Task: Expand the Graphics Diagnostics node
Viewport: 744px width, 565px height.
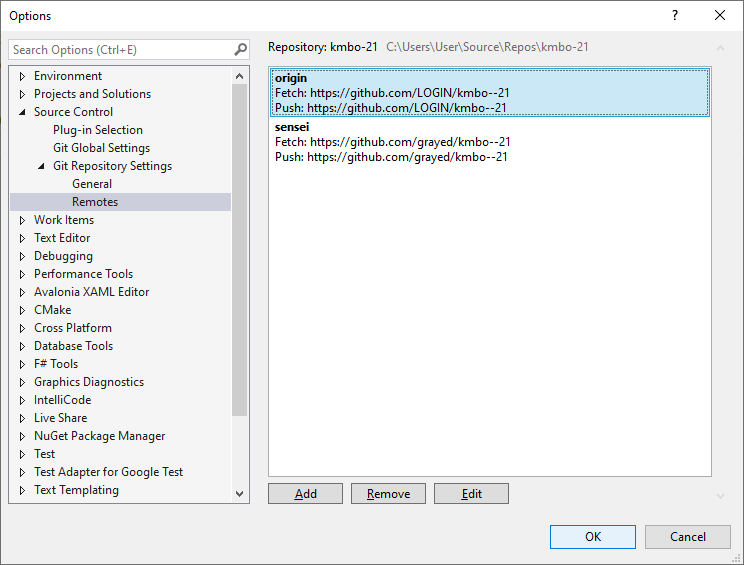Action: tap(22, 382)
